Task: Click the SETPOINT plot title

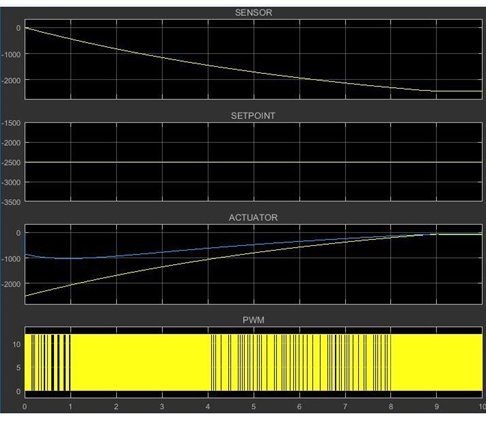Action: [253, 116]
